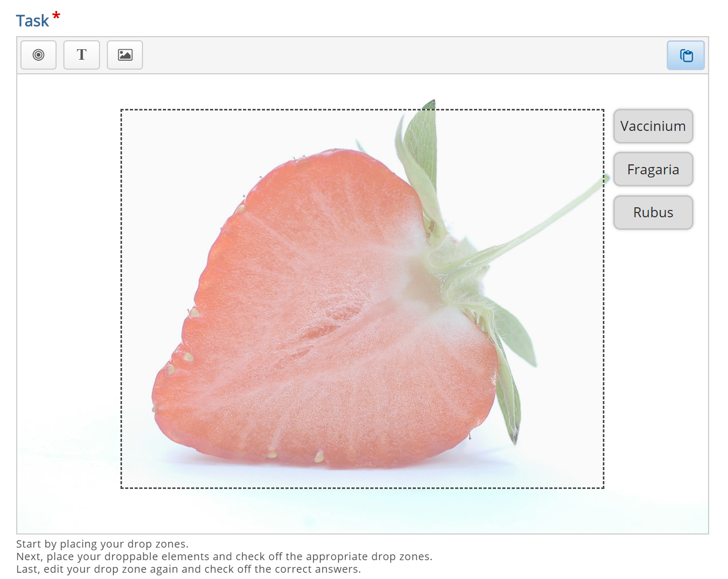728x579 pixels.
Task: Add an image element from toolbar
Action: [x=125, y=55]
